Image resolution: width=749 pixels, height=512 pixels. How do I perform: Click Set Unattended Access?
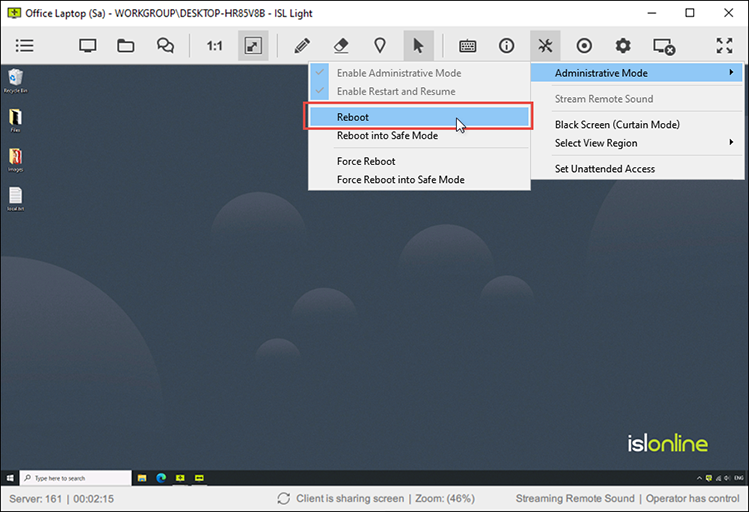(604, 169)
